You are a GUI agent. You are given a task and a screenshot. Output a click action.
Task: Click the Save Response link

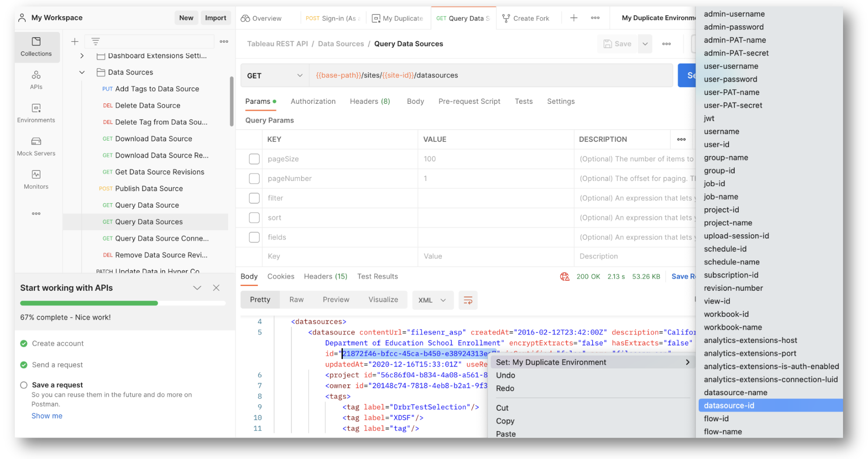[x=683, y=277]
